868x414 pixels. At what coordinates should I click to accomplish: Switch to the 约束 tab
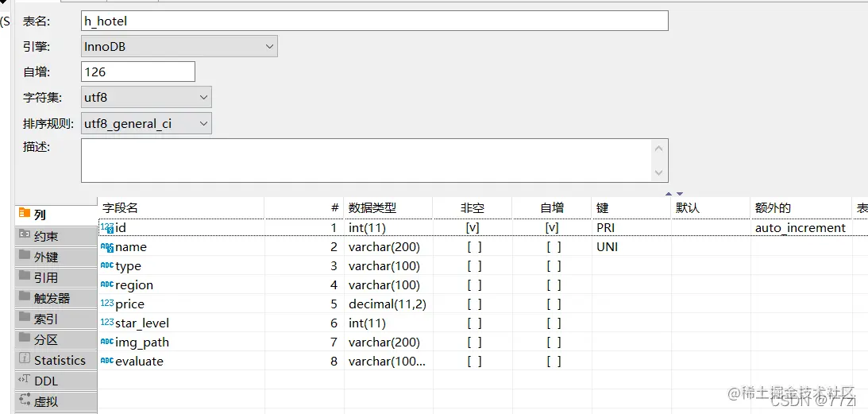point(56,236)
